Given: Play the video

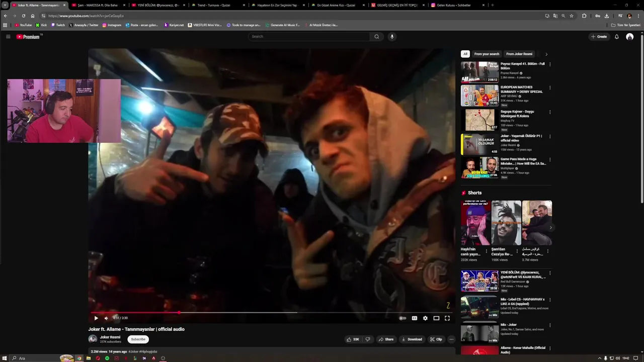Looking at the screenshot, I should [x=96, y=318].
